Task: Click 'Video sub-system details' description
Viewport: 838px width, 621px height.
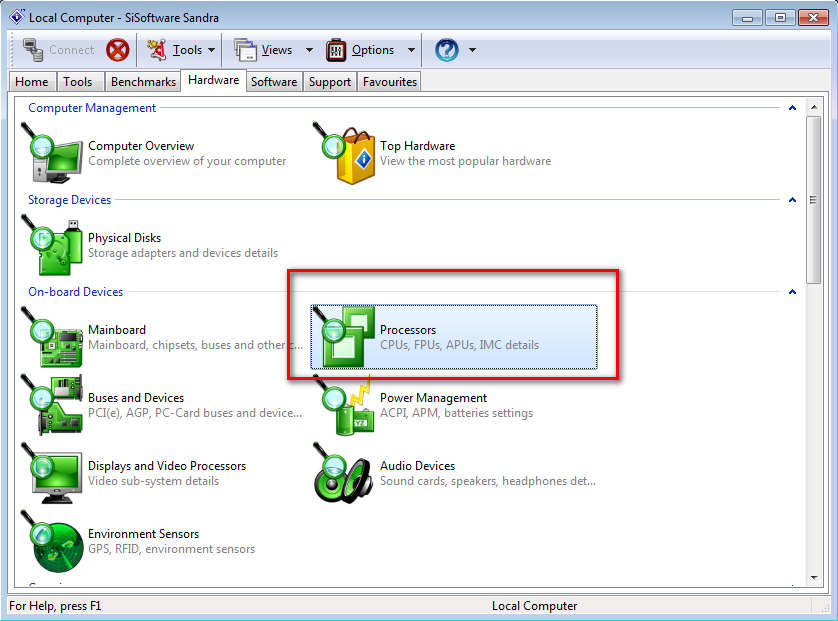Action: [x=153, y=480]
